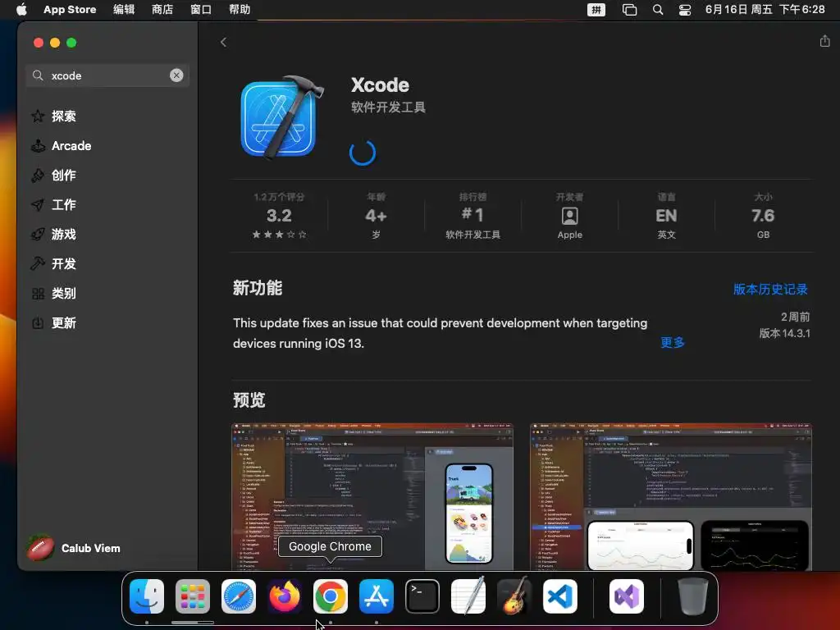The image size is (840, 630).
Task: Open the Updates (更新) sidebar item
Action: [63, 322]
